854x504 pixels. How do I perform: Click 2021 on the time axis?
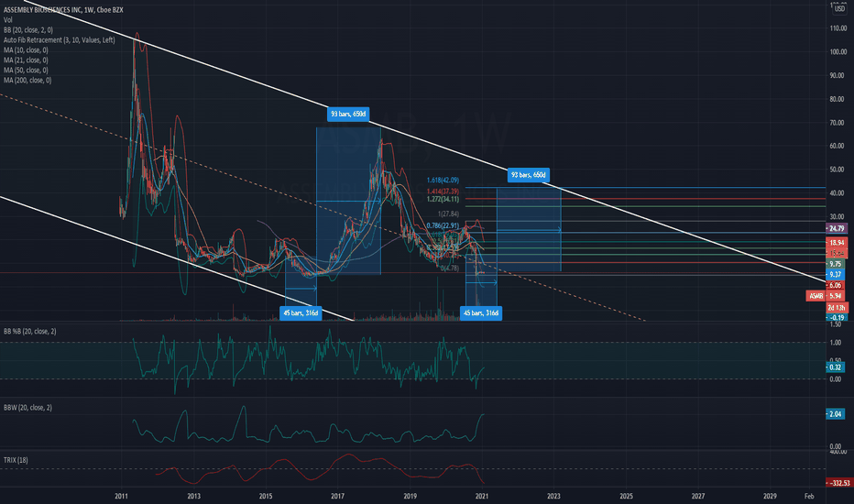(x=481, y=496)
